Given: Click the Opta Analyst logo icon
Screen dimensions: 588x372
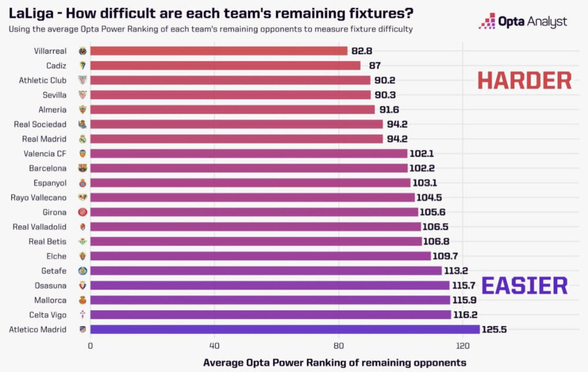Looking at the screenshot, I should tap(487, 22).
